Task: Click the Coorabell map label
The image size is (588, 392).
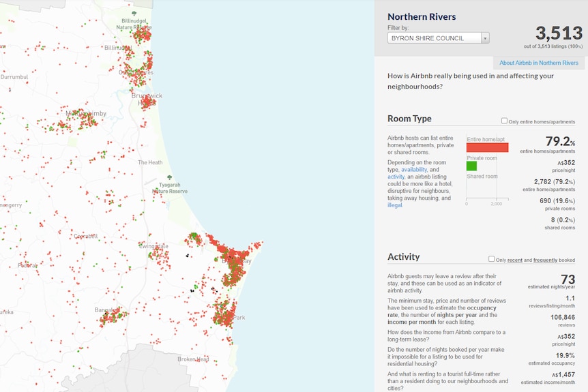Action: 85,236
